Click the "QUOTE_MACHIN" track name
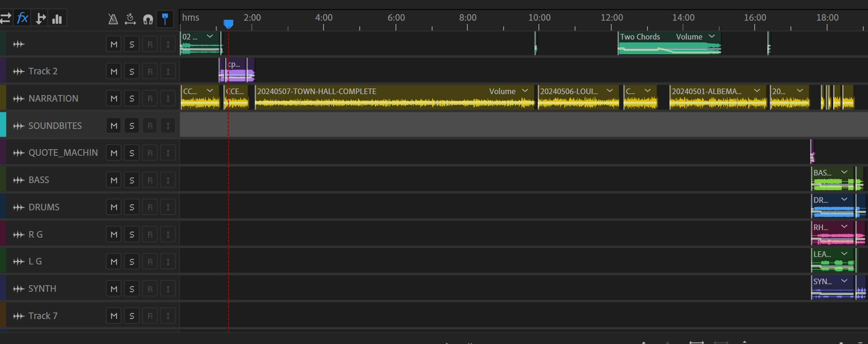Viewport: 868px width, 344px height. tap(63, 153)
